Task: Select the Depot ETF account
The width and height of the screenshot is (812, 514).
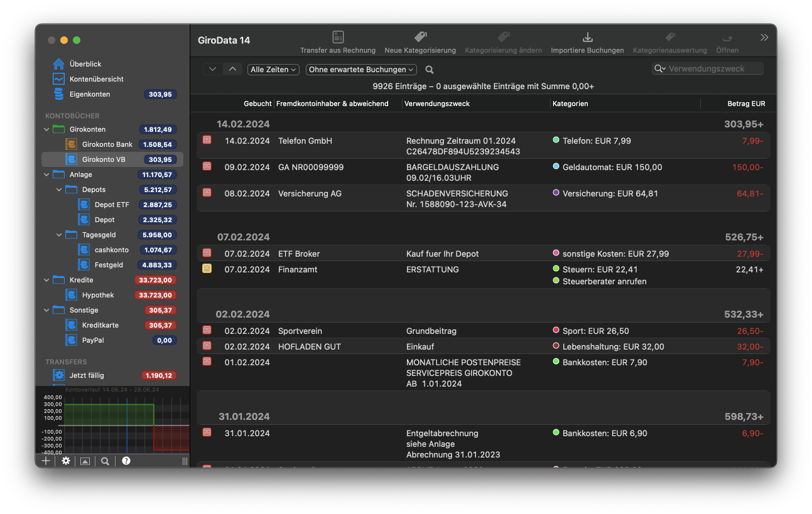Action: tap(112, 205)
